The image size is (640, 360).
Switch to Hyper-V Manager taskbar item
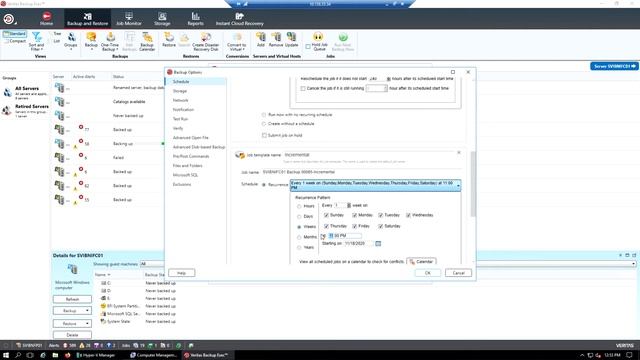click(97, 355)
